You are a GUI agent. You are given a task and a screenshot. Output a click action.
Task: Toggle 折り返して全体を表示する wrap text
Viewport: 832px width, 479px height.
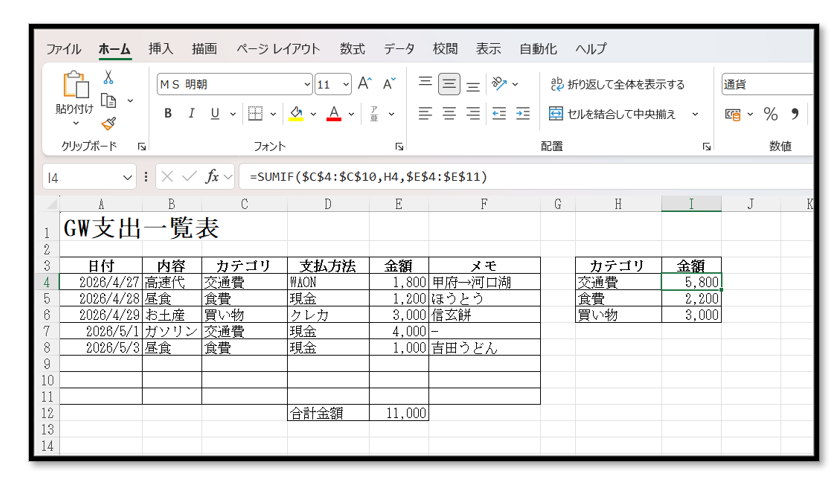(x=617, y=84)
